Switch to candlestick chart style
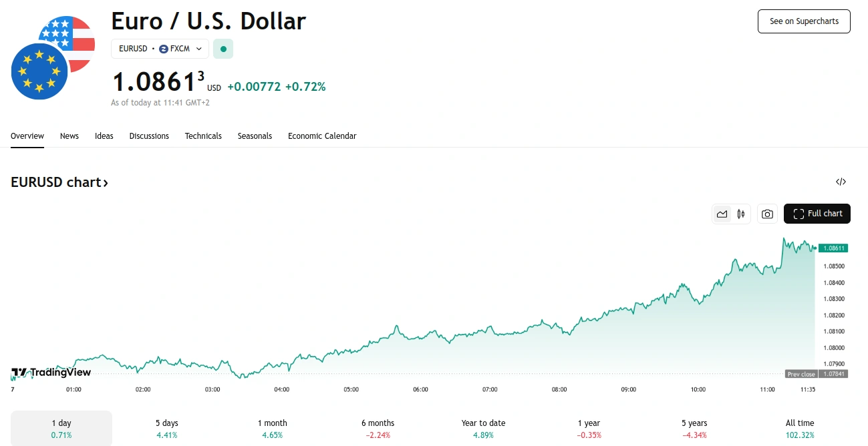This screenshot has width=868, height=446. coord(741,214)
